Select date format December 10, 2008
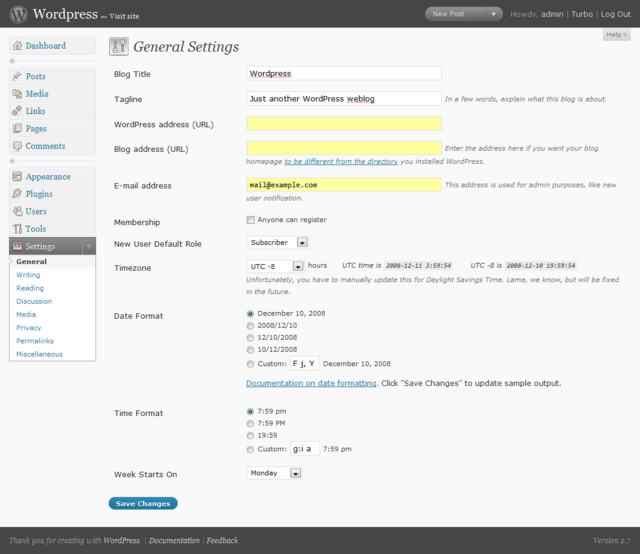The width and height of the screenshot is (640, 554). click(x=250, y=314)
